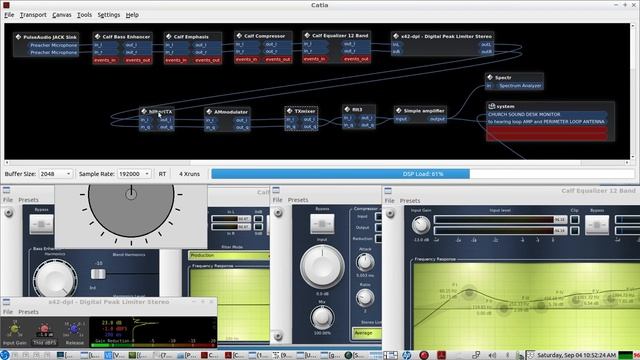This screenshot has height=360, width=640.
Task: Click the date and time clock
Action: [x=577, y=355]
